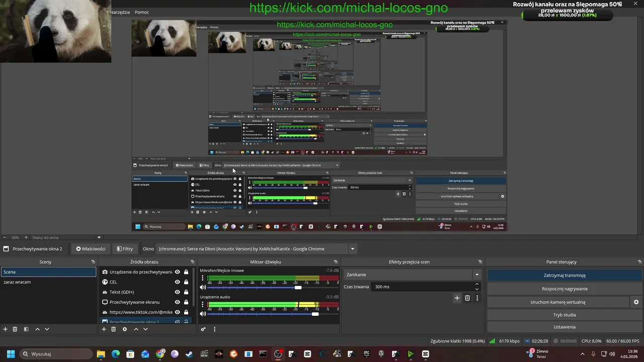Undock the Źródła obrazu panel
Viewport: 644px width, 362px height.
tap(192, 262)
